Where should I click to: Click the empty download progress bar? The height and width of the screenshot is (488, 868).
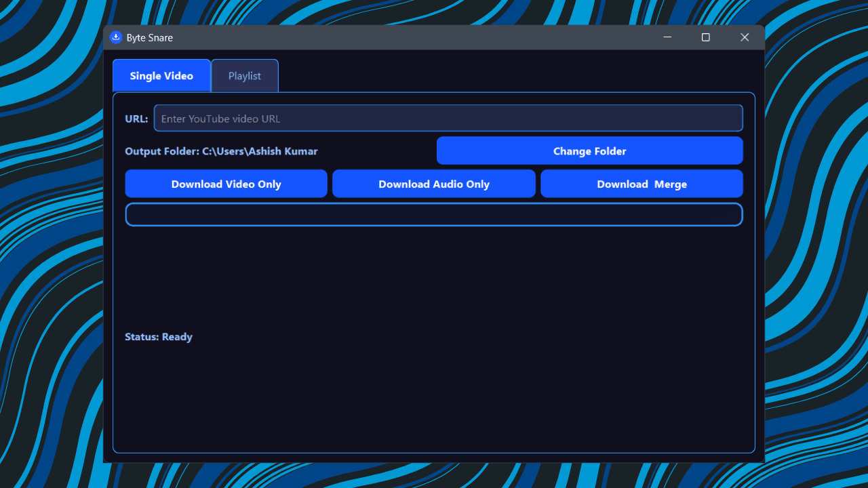pyautogui.click(x=434, y=215)
